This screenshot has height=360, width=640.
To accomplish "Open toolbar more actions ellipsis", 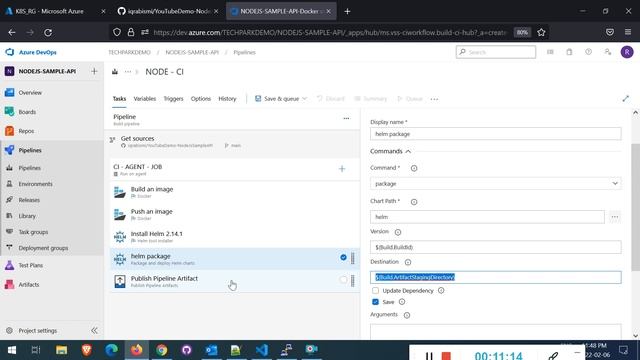I will [x=434, y=99].
